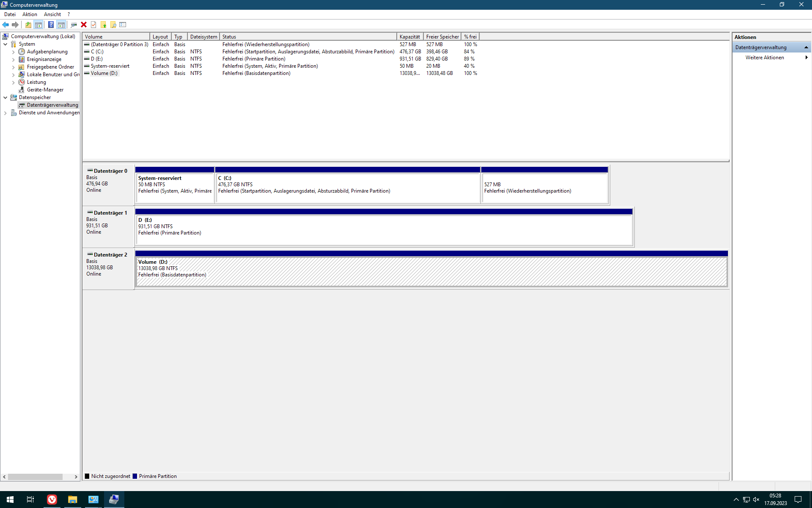
Task: Click the folder with magnifier toolbar icon
Action: pyautogui.click(x=113, y=25)
